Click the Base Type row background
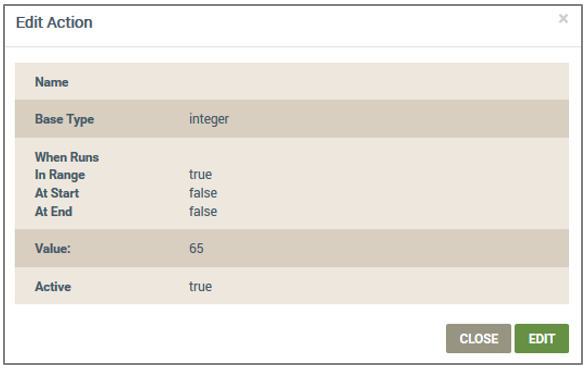The width and height of the screenshot is (585, 370). point(292,119)
